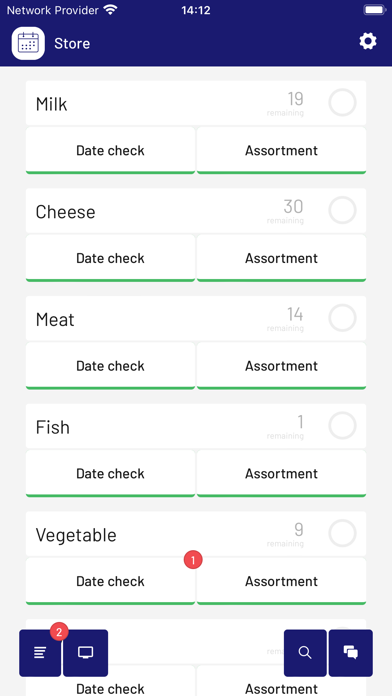Select the Milk category header

click(196, 103)
